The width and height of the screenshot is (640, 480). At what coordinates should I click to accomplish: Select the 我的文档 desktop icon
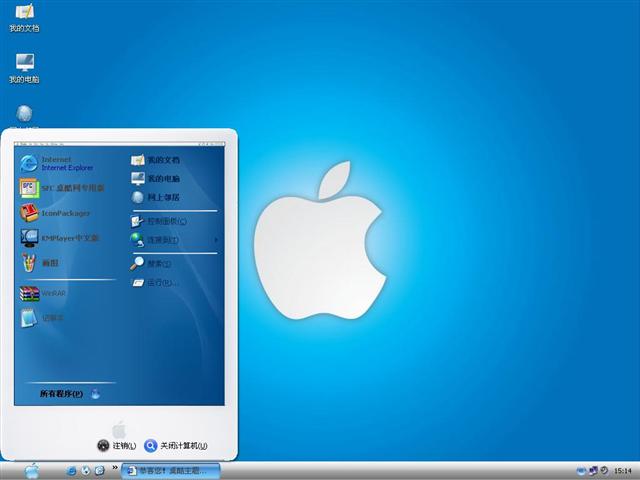click(x=24, y=17)
